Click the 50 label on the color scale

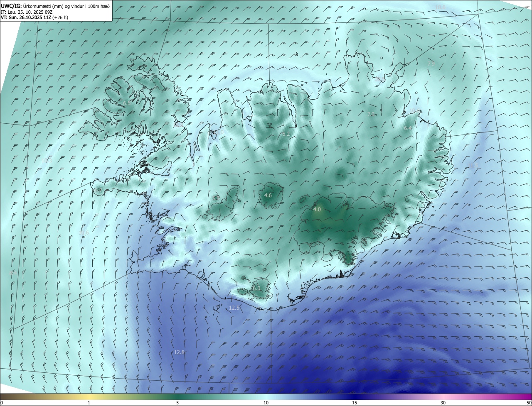[529, 403]
